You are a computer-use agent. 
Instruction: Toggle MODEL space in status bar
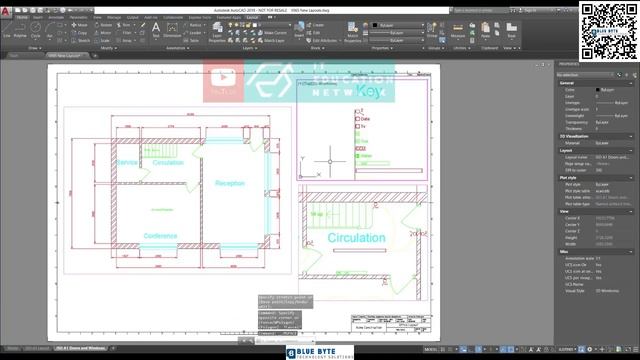coord(431,349)
